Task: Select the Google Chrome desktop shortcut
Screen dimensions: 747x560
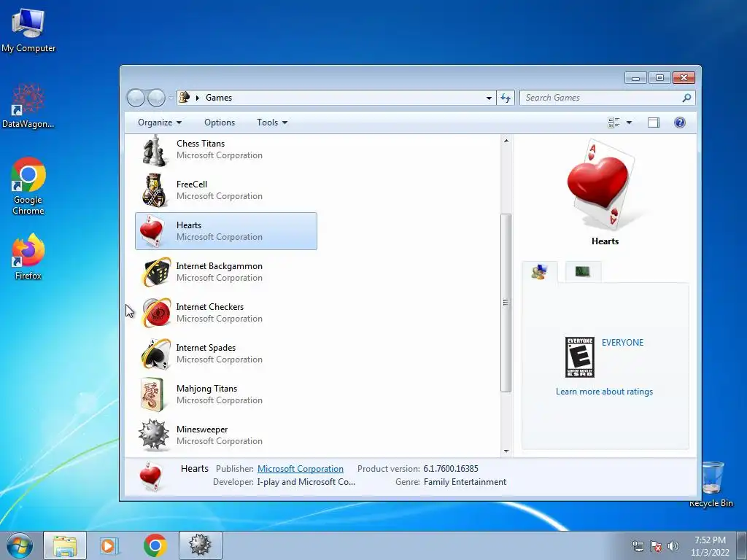Action: (x=28, y=186)
